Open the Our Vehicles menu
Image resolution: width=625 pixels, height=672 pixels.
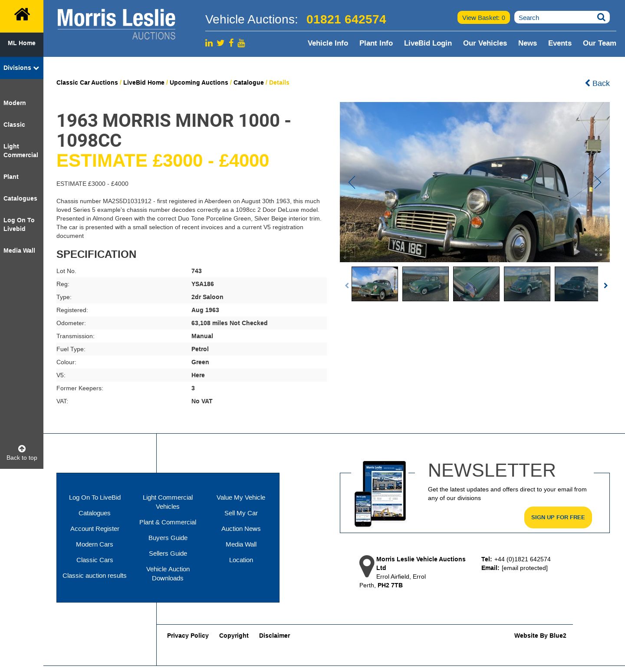(485, 43)
